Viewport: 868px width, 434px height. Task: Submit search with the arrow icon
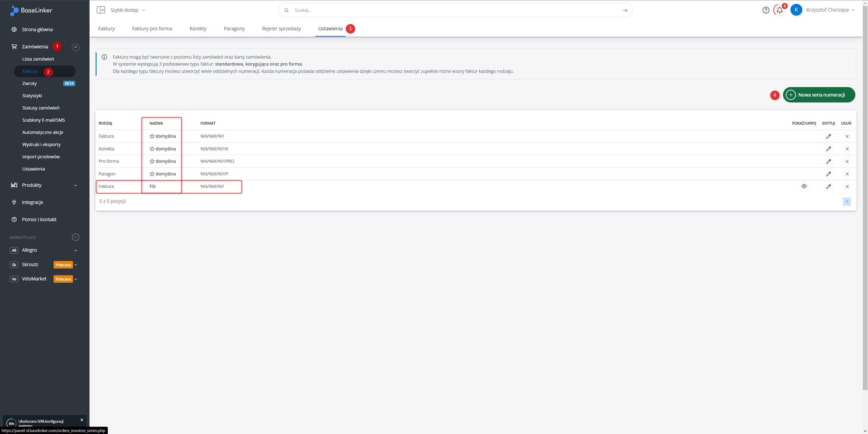click(625, 10)
